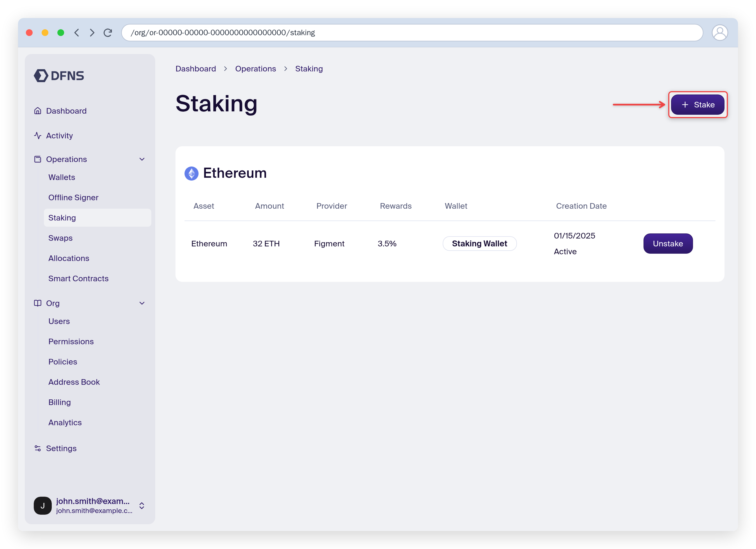Open Settings in the sidebar
This screenshot has height=549, width=756.
[61, 448]
